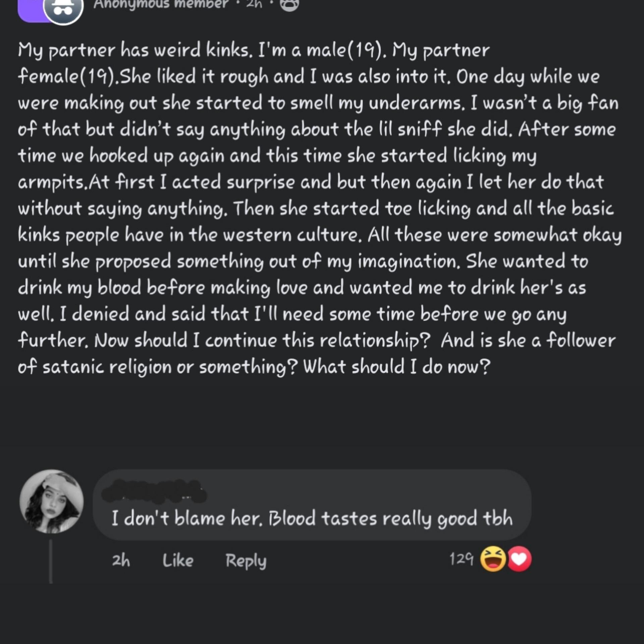This screenshot has height=644, width=644.
Task: Click the post's opening line 'My partner has weird kinks'
Action: 134,50
